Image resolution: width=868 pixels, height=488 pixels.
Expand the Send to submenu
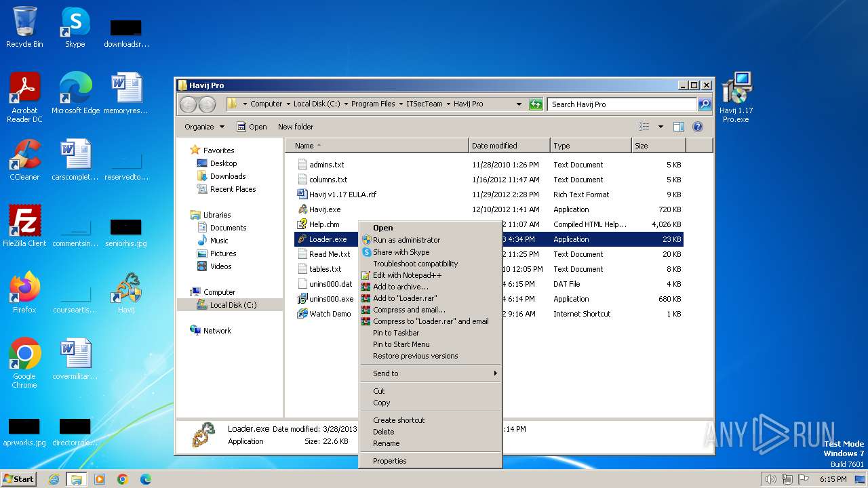[x=431, y=373]
